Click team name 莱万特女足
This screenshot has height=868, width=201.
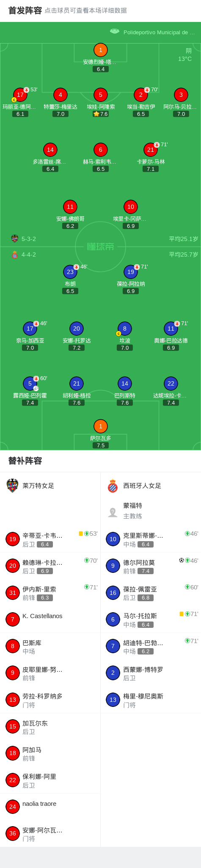(39, 486)
